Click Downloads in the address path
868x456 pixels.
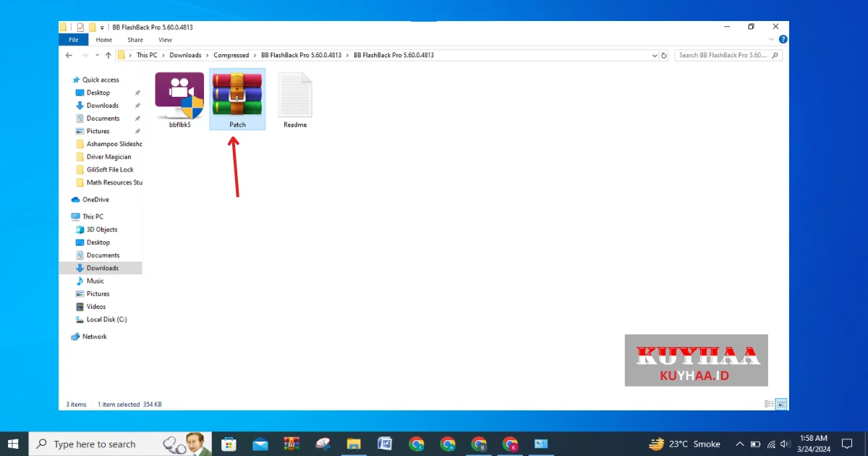(185, 55)
